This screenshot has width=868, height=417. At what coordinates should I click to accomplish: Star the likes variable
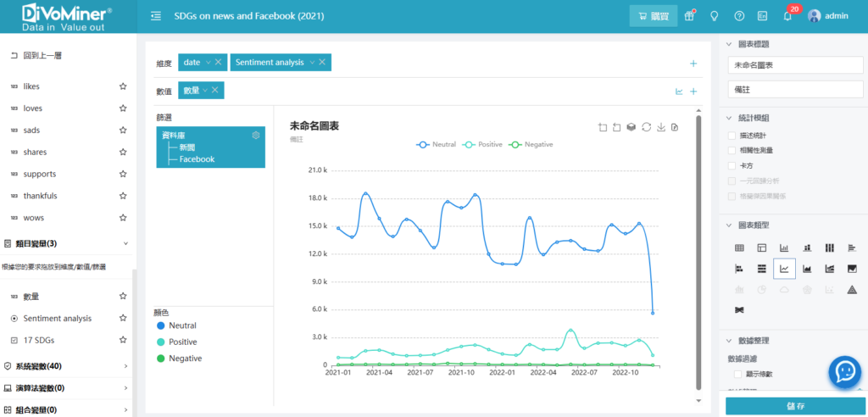123,86
